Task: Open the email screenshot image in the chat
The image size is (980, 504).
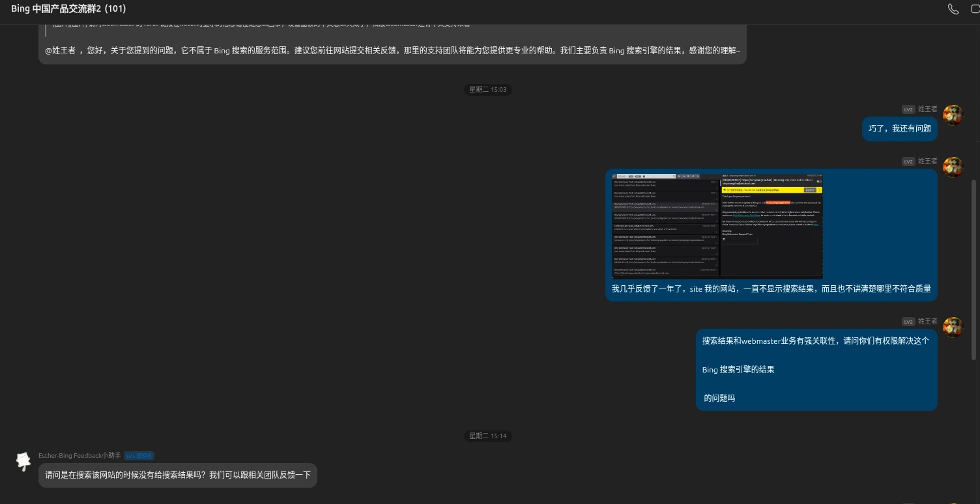Action: pos(717,225)
